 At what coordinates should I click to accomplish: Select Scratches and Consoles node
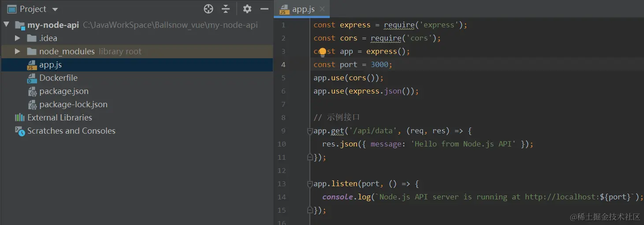tap(137, 131)
